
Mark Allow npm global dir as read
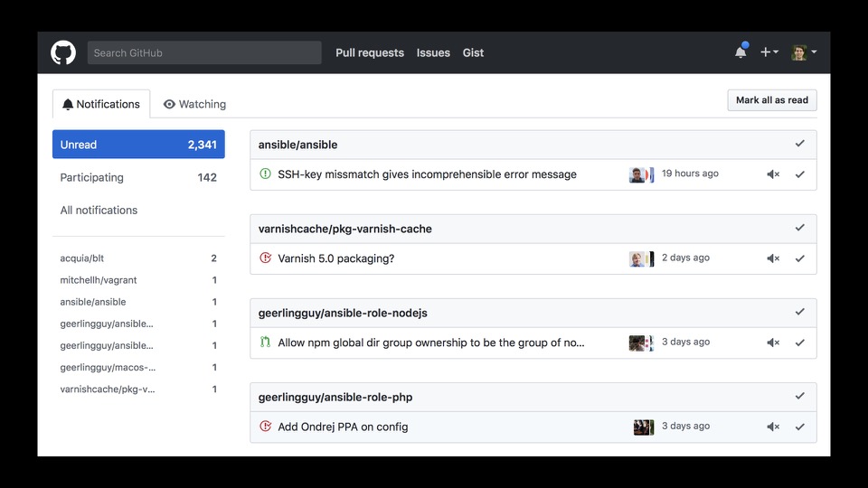click(799, 343)
